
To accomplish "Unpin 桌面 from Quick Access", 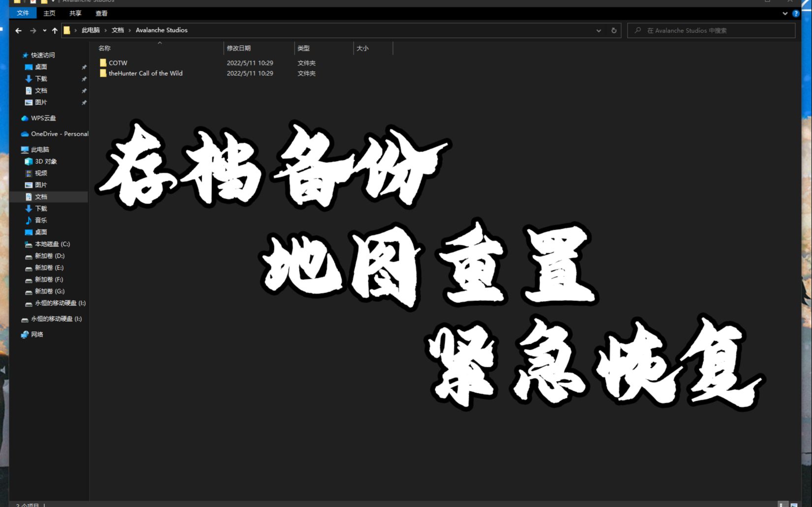I will click(84, 66).
